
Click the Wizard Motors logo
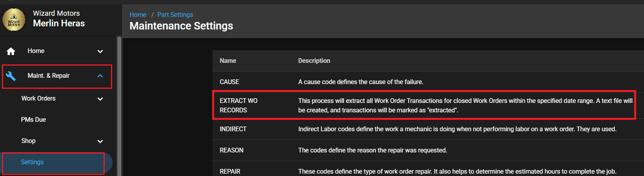(x=14, y=20)
